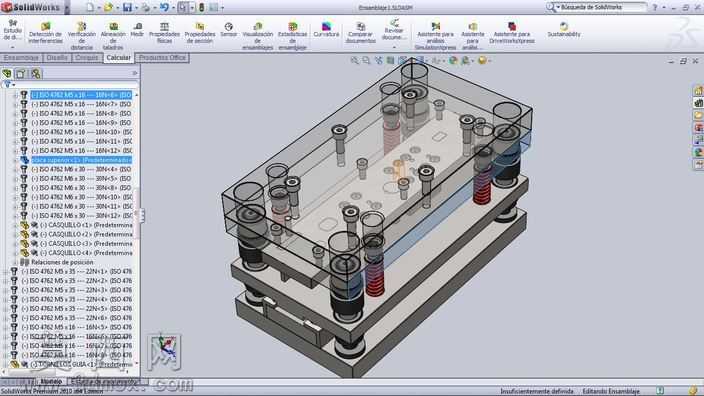Click the Save icon in the title toolbar
Screen dimensions: 704x396
point(128,7)
